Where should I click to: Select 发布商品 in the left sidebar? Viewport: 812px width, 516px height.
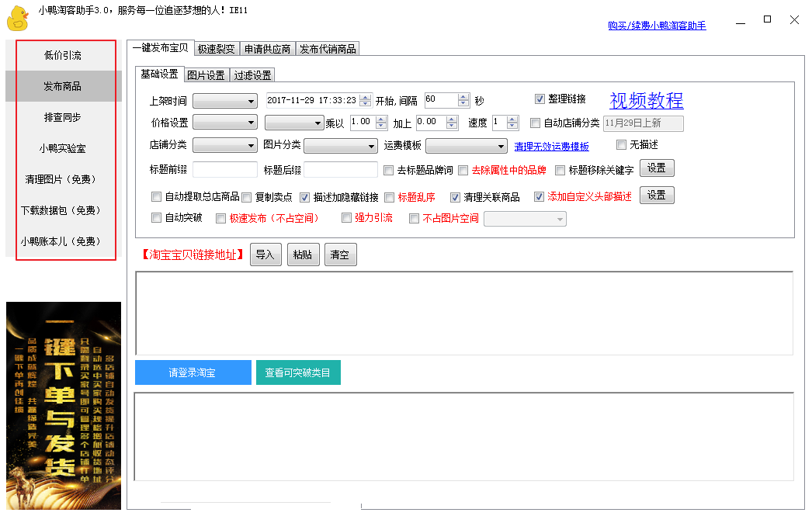pyautogui.click(x=65, y=86)
